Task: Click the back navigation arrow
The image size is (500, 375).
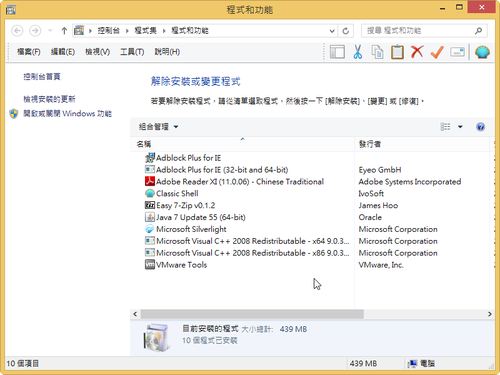Action: 17,31
